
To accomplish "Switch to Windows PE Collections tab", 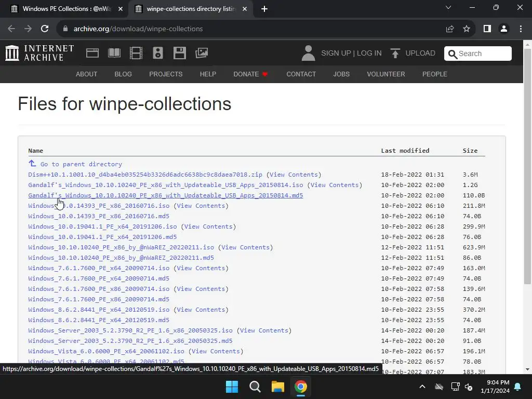I will tap(66, 9).
